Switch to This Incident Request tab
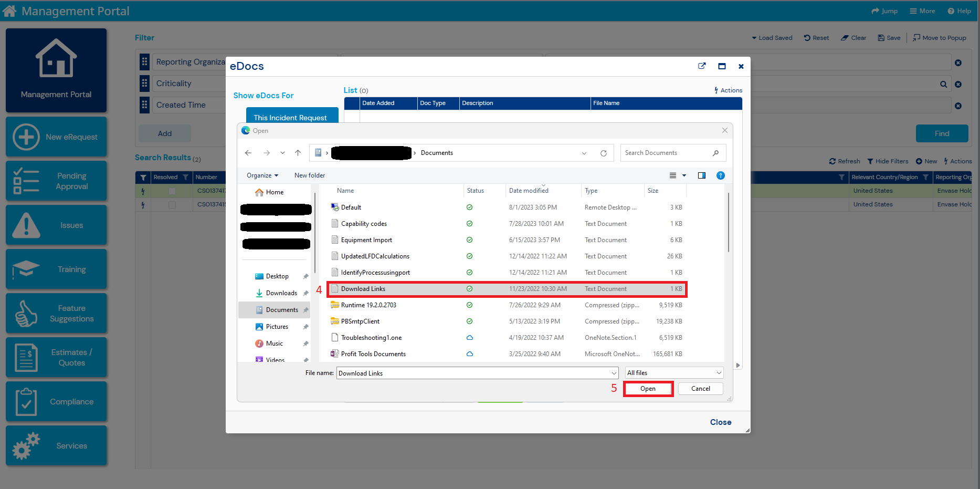This screenshot has height=489, width=980. tap(292, 117)
